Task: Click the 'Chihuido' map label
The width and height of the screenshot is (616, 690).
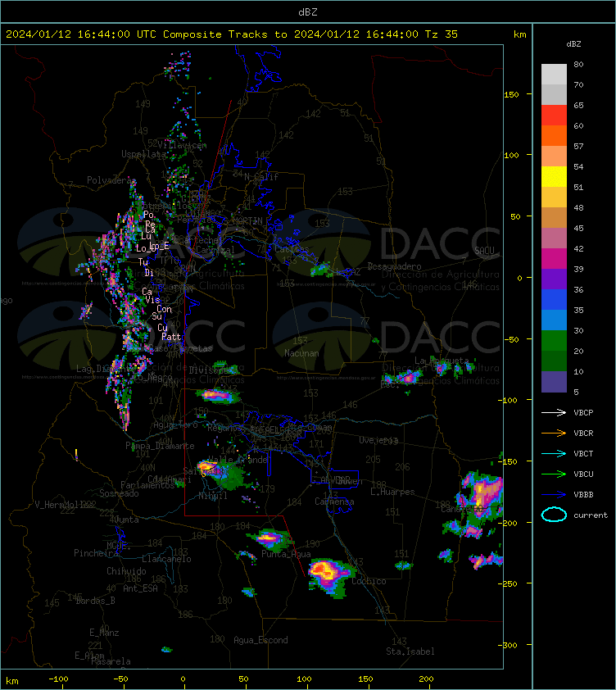Action: pyautogui.click(x=126, y=570)
